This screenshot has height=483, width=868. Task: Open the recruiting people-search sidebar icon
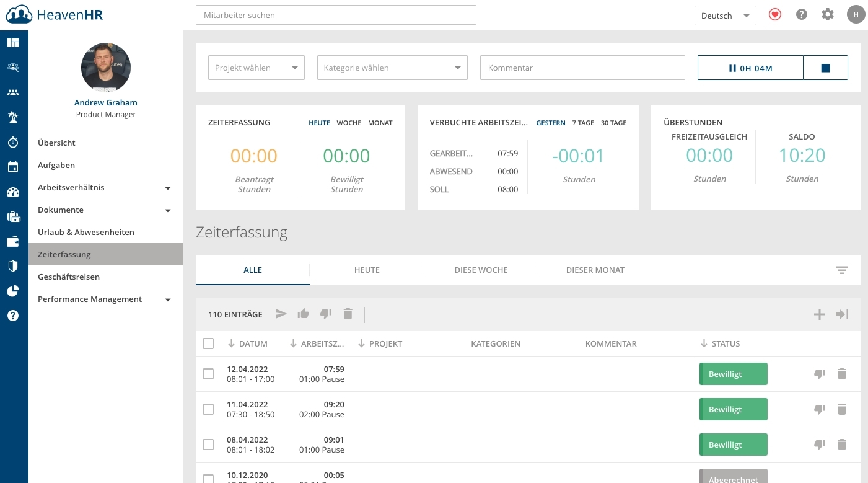[x=13, y=68]
